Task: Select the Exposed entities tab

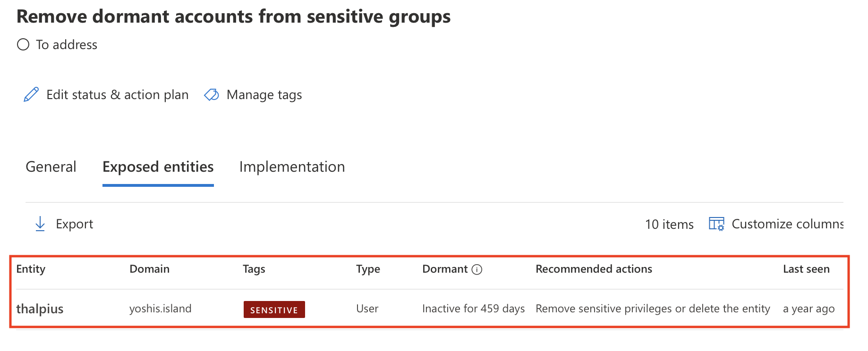Action: coord(158,167)
